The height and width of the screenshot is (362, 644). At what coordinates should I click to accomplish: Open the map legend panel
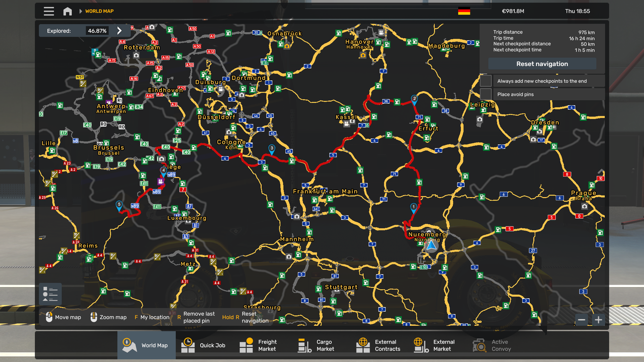click(50, 294)
